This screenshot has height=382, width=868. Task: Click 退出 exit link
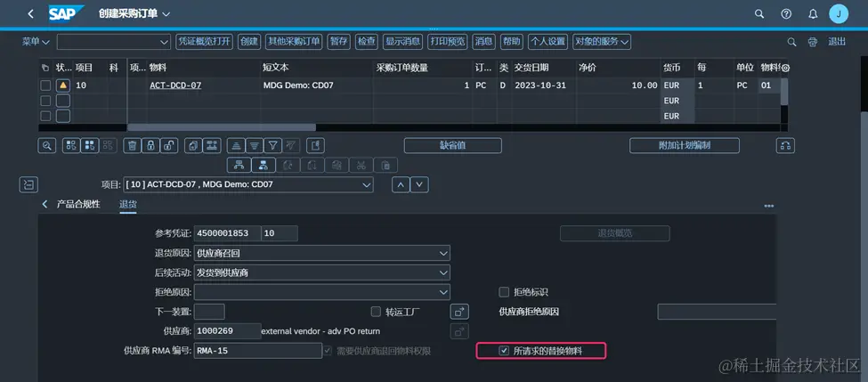click(837, 42)
